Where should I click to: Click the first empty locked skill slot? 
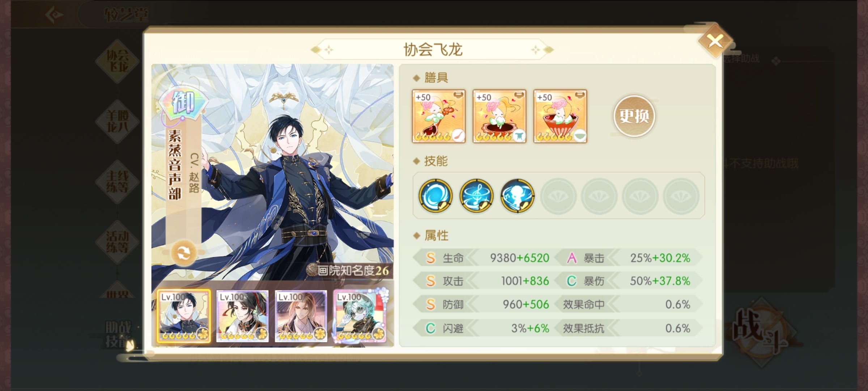coord(558,196)
